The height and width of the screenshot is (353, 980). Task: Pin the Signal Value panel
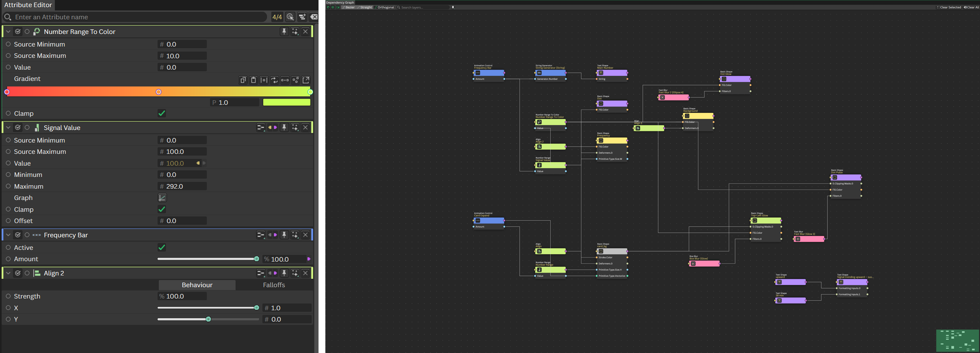click(284, 127)
